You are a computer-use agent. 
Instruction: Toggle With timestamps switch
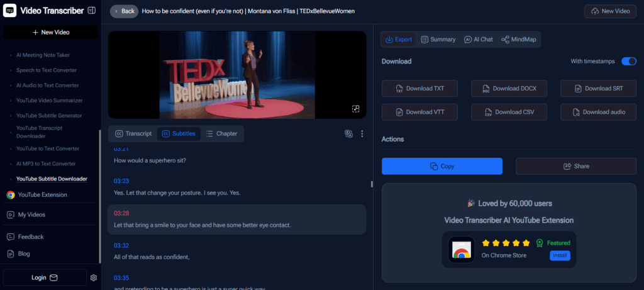[629, 61]
